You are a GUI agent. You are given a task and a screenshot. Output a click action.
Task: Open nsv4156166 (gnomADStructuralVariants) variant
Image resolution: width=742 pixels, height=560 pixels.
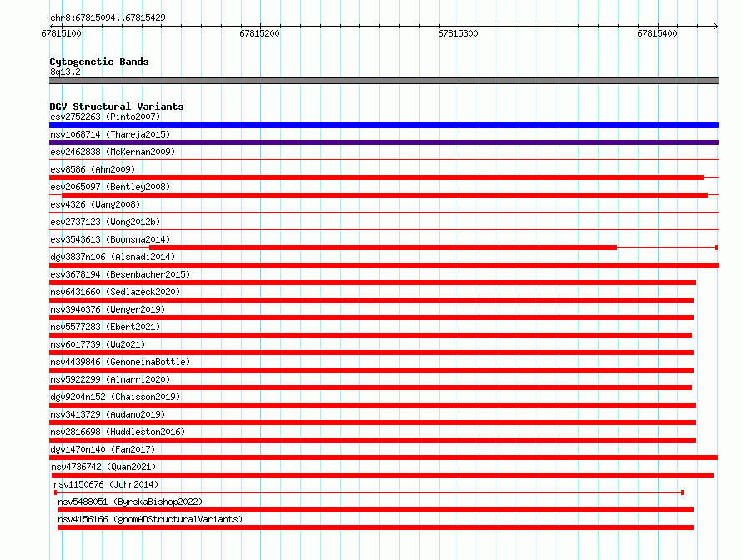(150, 519)
